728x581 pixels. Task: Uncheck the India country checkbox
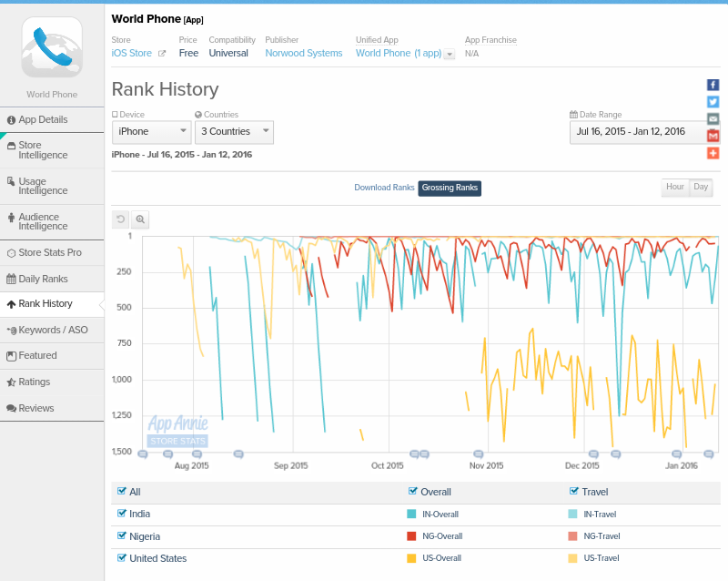pos(122,514)
